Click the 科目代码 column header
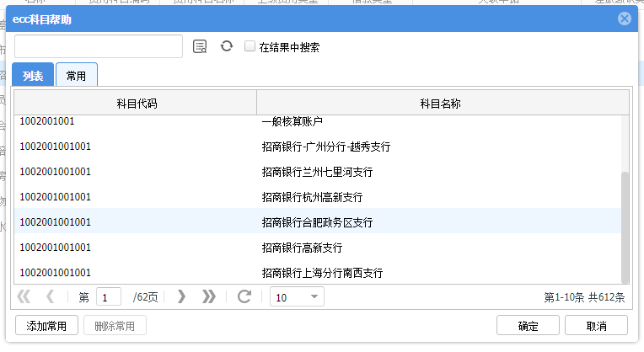Image resolution: width=644 pixels, height=352 pixels. (x=136, y=103)
